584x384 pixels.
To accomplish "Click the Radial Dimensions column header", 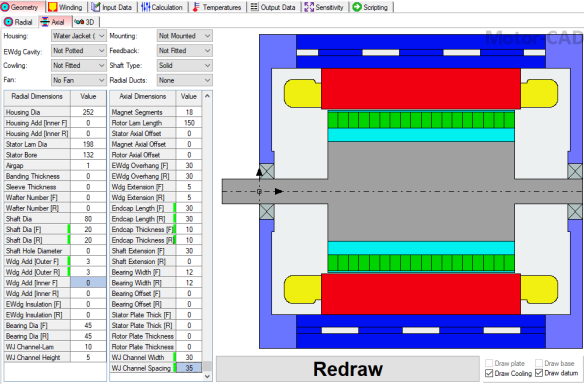I will tap(37, 97).
